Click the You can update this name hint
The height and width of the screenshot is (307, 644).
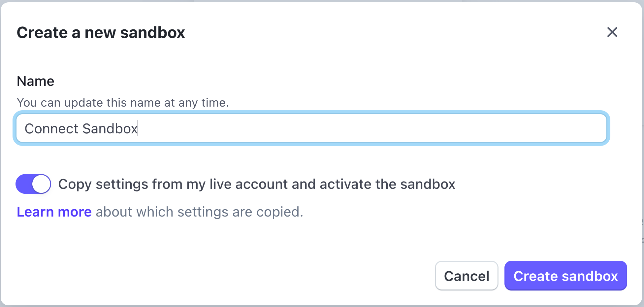tap(123, 103)
